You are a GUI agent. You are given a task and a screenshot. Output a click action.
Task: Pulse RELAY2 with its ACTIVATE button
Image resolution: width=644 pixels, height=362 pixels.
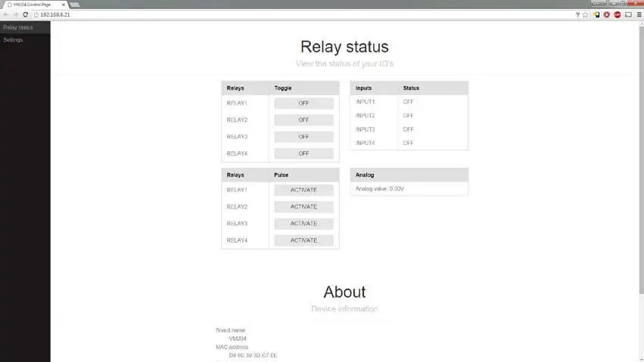[x=303, y=207]
